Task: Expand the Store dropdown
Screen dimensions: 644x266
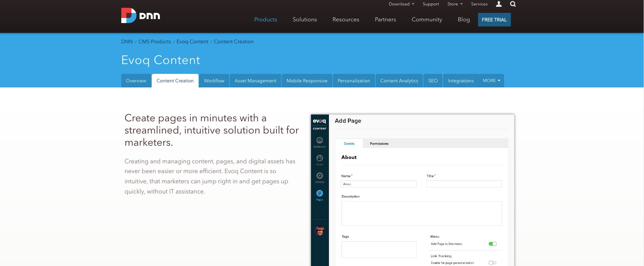Action: (x=455, y=4)
